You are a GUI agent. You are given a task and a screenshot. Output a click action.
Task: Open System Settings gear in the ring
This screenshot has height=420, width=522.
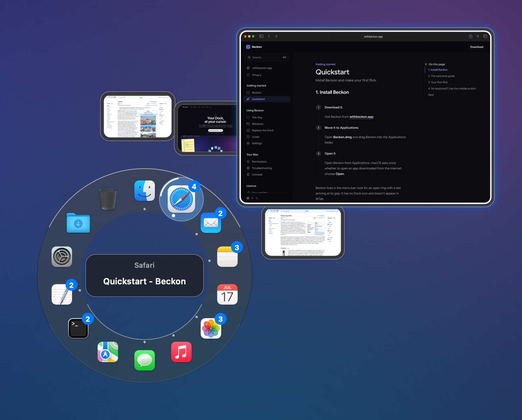(62, 257)
